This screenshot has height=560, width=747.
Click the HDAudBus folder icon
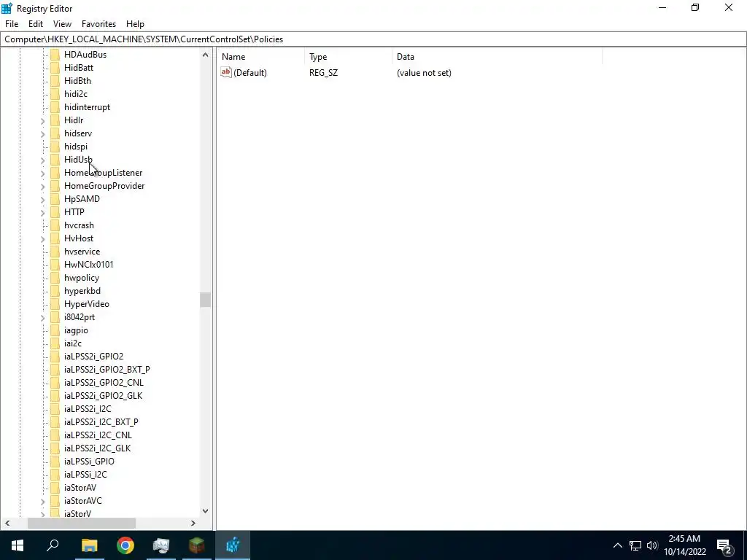tap(55, 54)
